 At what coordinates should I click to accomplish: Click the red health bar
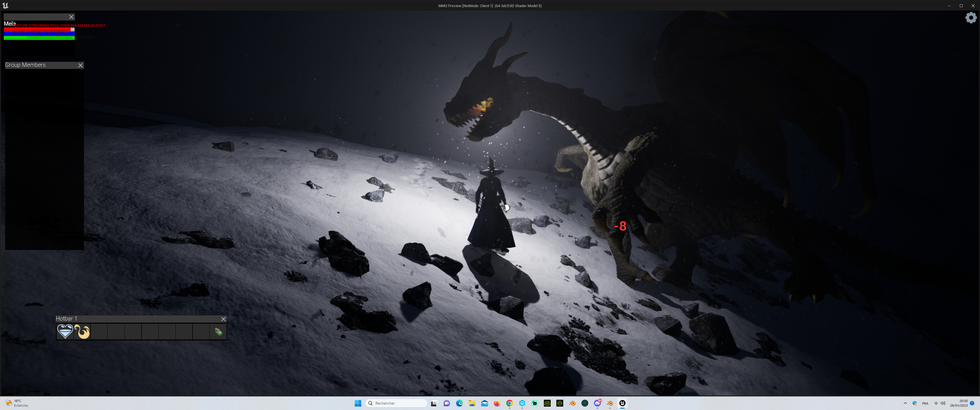coord(39,30)
